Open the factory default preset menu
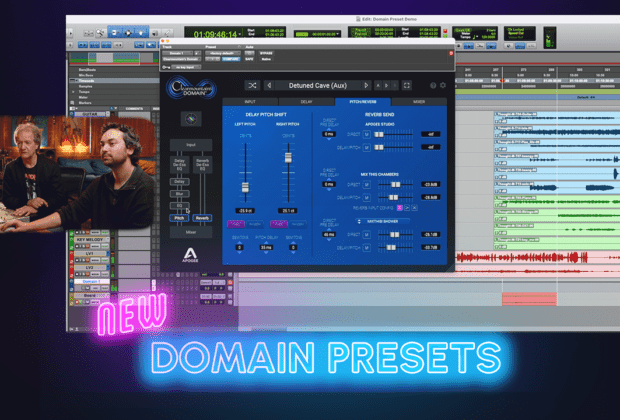620x420 pixels. pos(222,53)
